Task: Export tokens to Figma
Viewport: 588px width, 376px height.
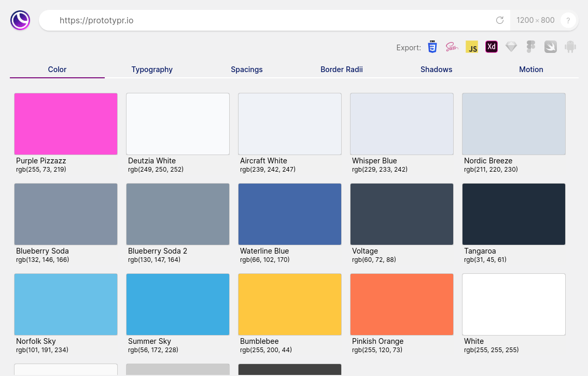Action: [530, 47]
